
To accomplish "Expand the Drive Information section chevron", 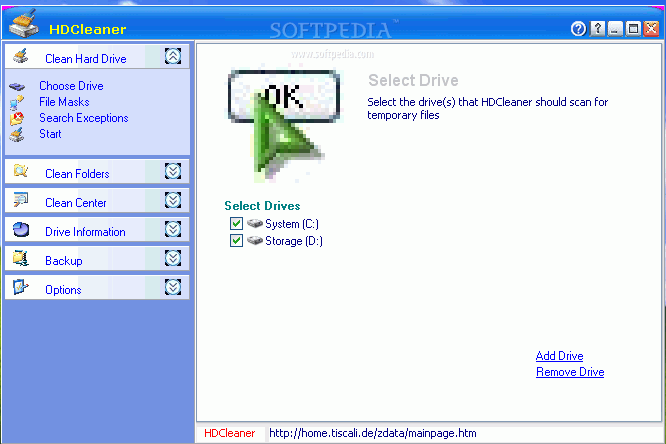I will pos(173,229).
